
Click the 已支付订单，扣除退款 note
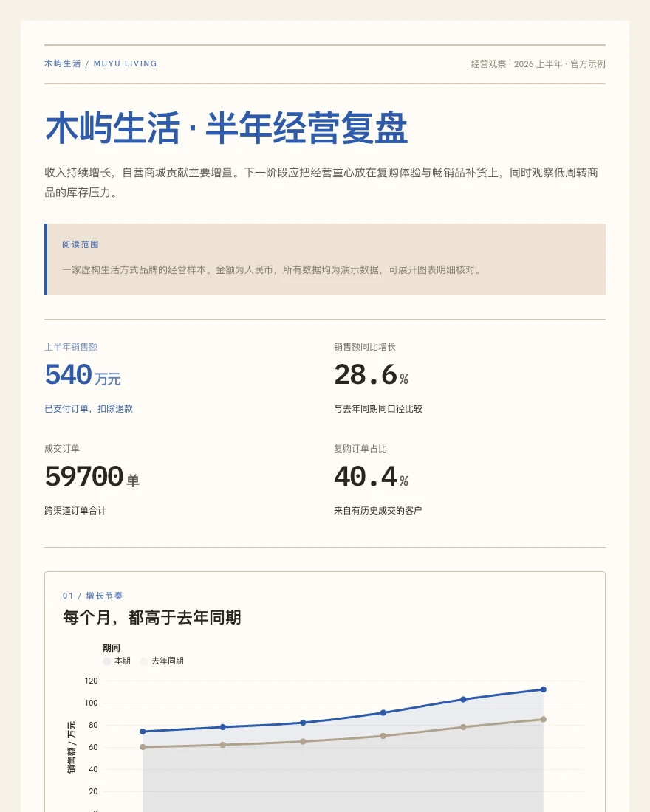(x=89, y=409)
